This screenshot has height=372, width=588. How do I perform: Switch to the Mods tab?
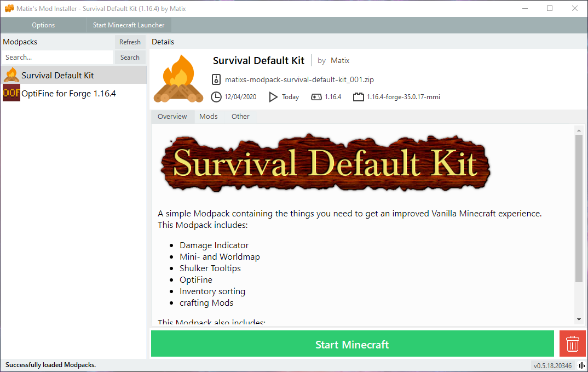(x=209, y=116)
